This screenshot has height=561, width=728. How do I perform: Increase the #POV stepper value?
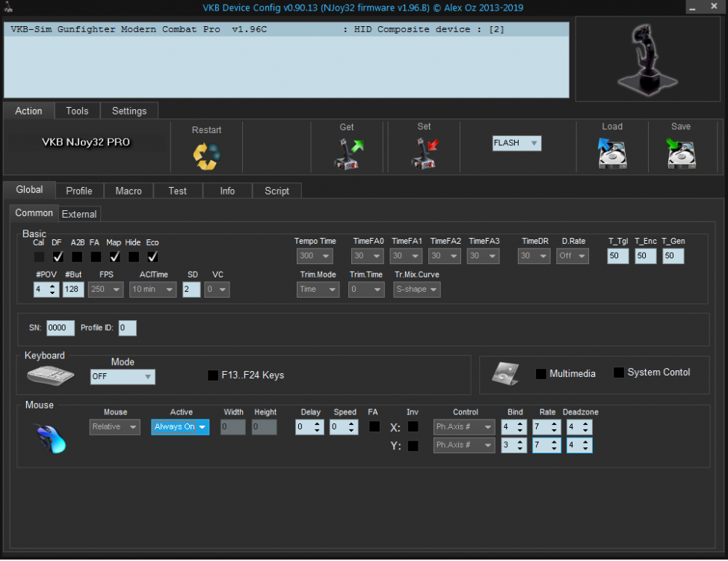[52, 286]
